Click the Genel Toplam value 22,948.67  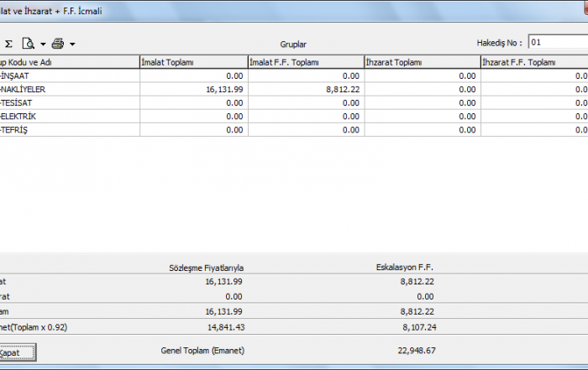pyautogui.click(x=416, y=349)
